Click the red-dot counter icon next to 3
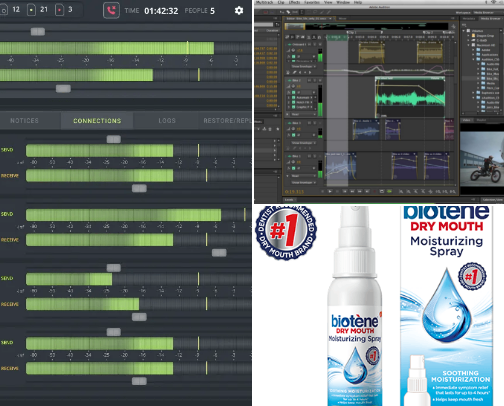 point(59,10)
